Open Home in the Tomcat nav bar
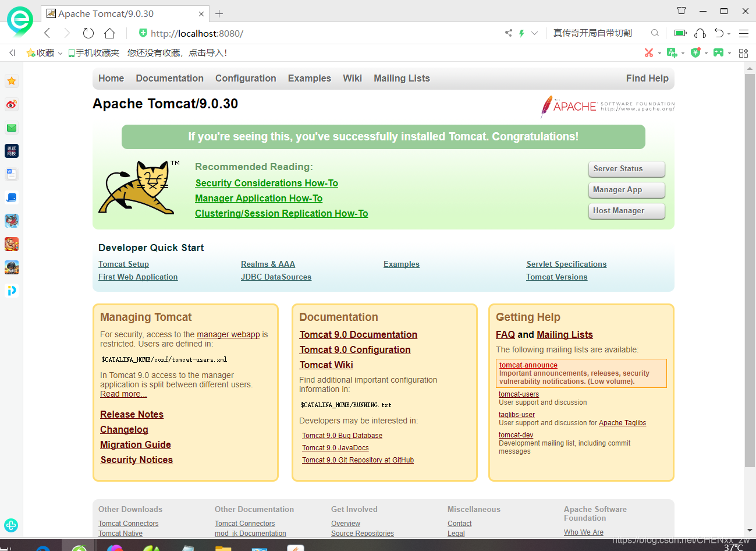The height and width of the screenshot is (551, 756). (x=111, y=79)
